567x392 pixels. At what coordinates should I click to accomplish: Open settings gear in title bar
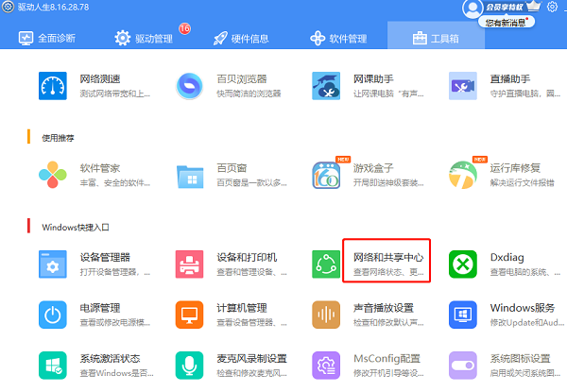[x=552, y=7]
